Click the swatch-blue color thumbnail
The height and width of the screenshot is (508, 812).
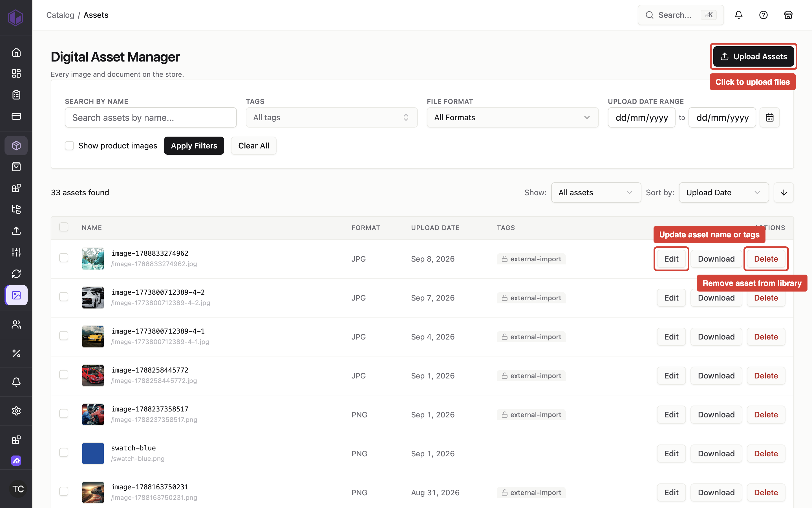click(x=93, y=454)
